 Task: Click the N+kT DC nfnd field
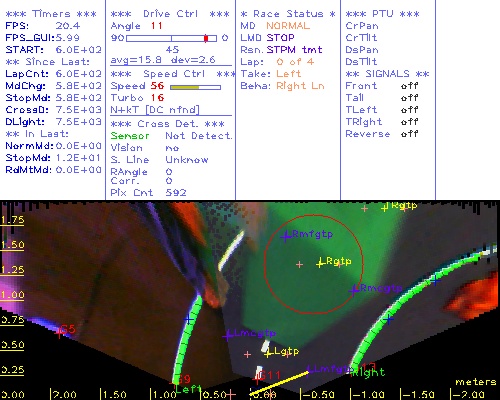click(x=155, y=110)
